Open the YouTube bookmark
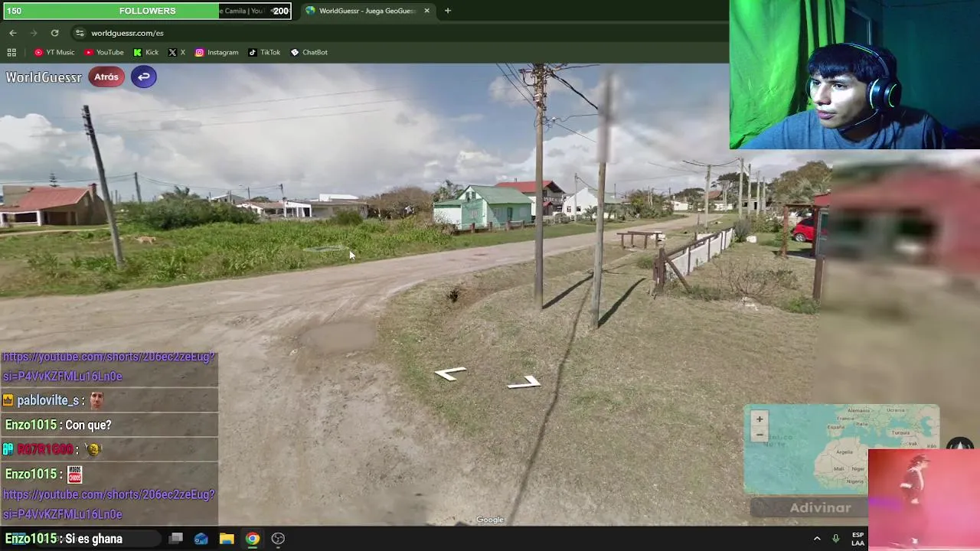 click(104, 52)
